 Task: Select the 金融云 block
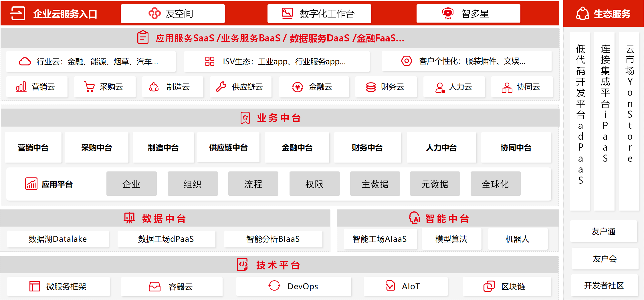tap(314, 87)
